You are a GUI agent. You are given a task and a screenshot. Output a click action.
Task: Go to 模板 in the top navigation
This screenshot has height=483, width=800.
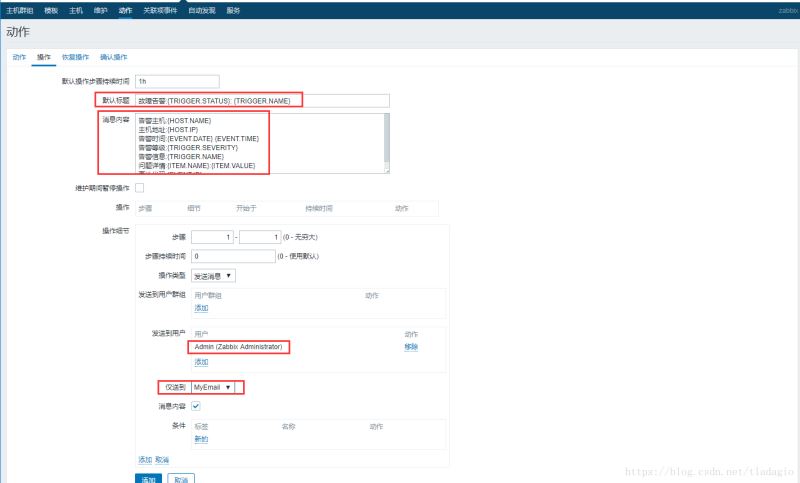tap(51, 9)
